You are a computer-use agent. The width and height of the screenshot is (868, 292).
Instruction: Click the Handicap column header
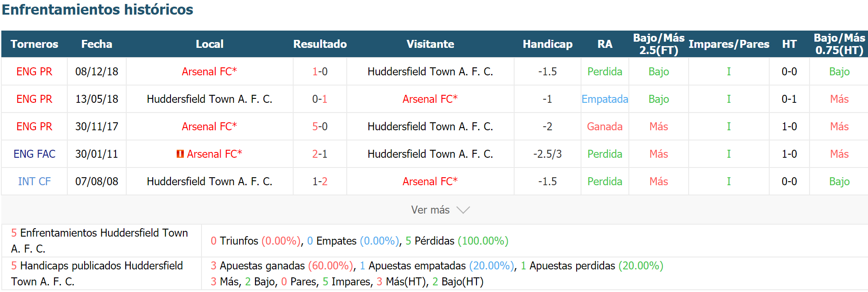pyautogui.click(x=547, y=44)
